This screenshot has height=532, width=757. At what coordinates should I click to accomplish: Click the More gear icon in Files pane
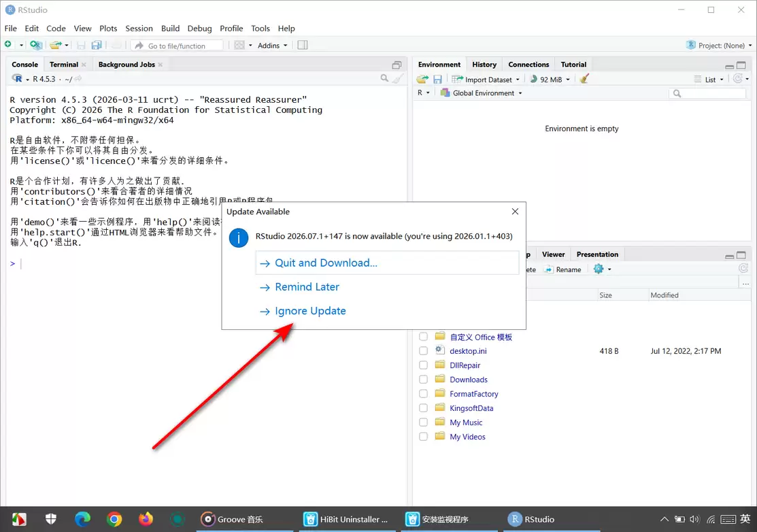coord(599,269)
